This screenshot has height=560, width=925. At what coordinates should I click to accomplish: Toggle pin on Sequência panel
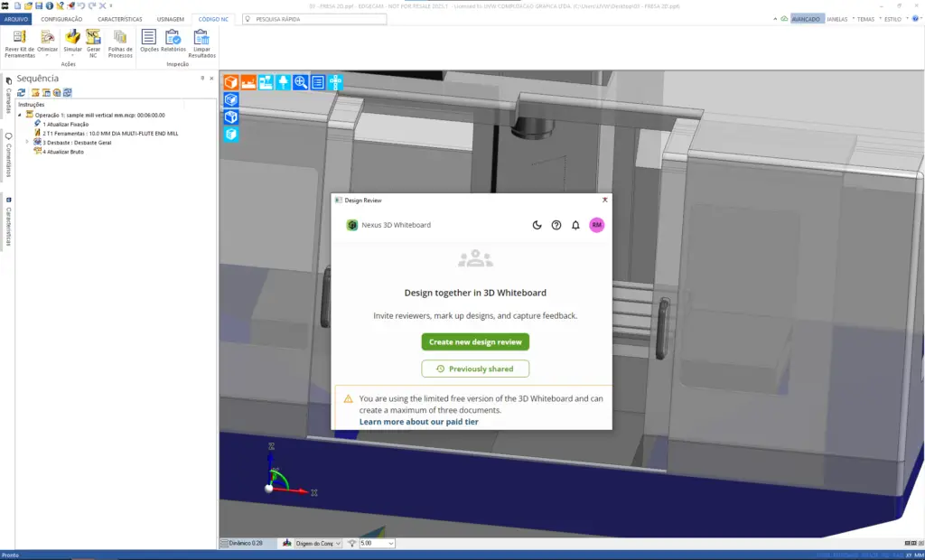(x=202, y=79)
